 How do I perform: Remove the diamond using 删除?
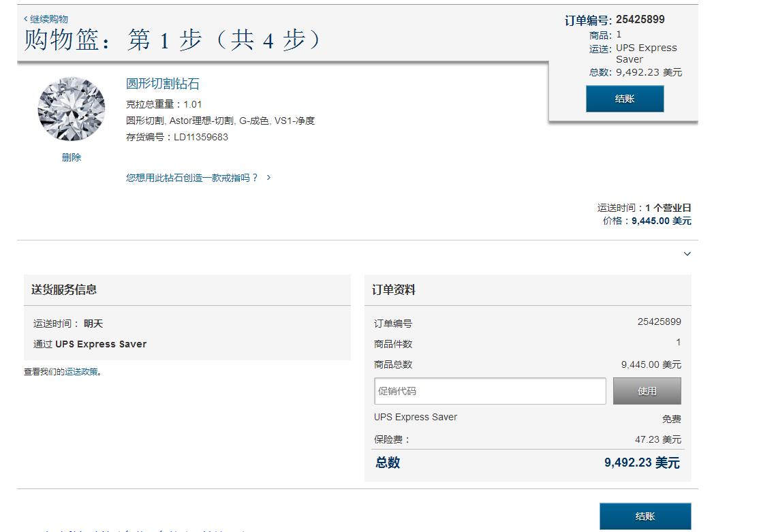pos(71,157)
